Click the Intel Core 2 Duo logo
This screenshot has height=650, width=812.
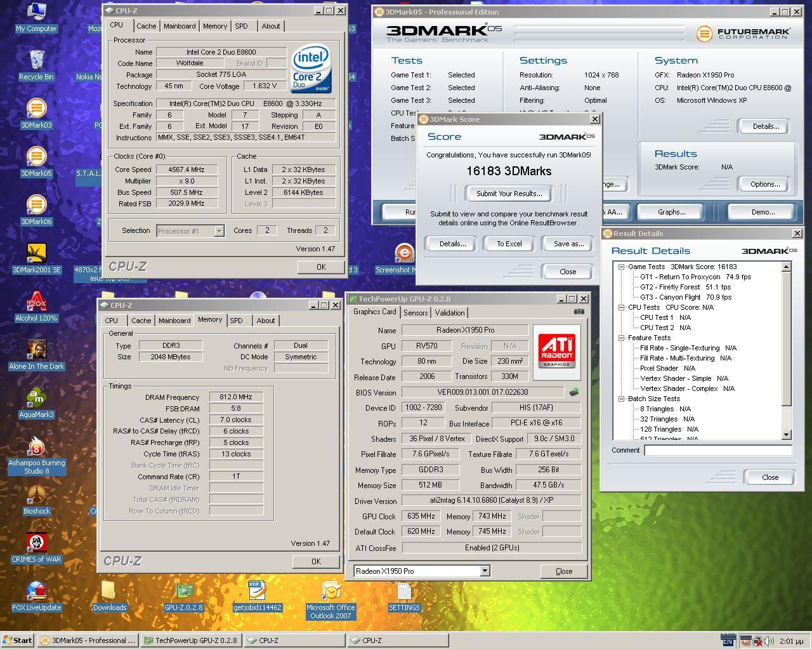point(311,69)
